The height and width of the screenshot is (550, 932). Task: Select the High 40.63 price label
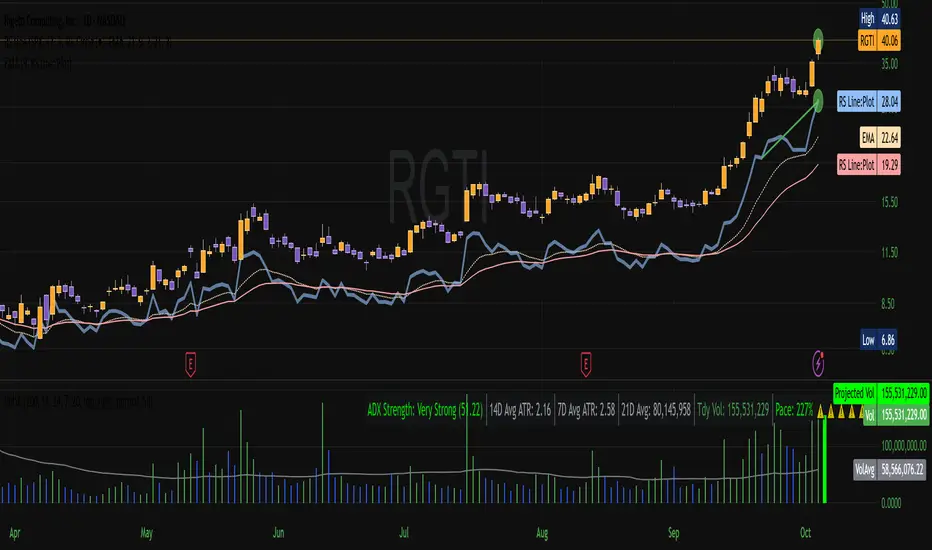click(x=880, y=19)
